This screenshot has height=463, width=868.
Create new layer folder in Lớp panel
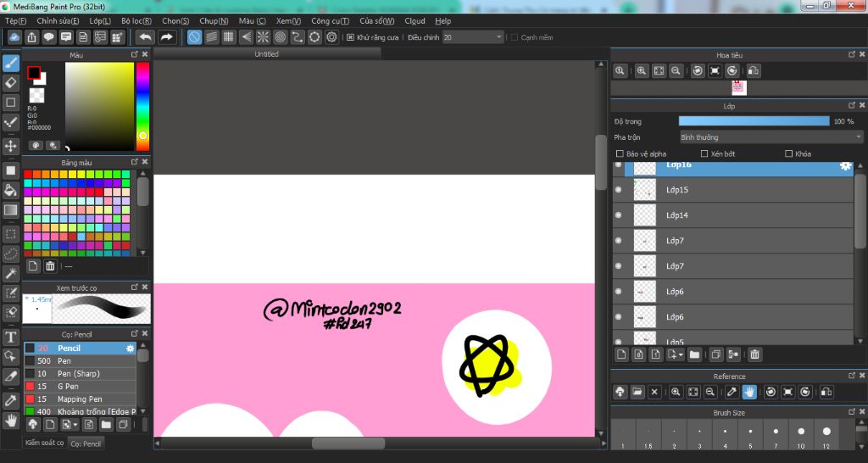tap(695, 354)
